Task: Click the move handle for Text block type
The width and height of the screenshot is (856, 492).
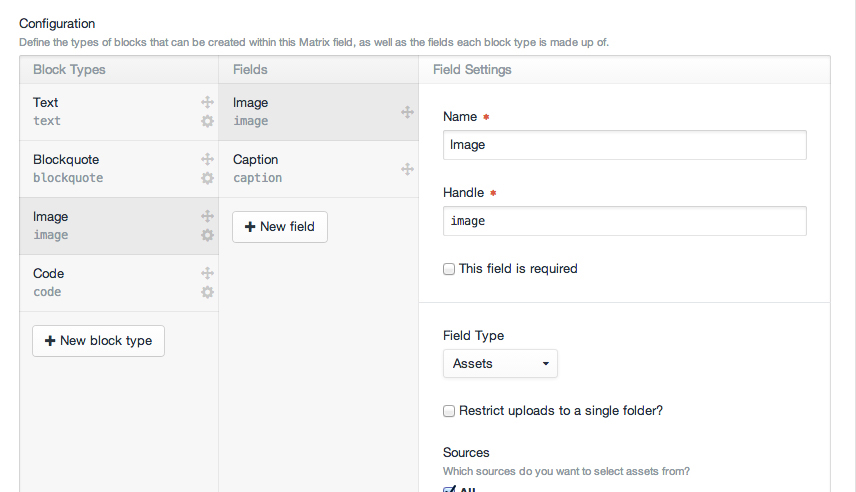Action: pos(207,102)
